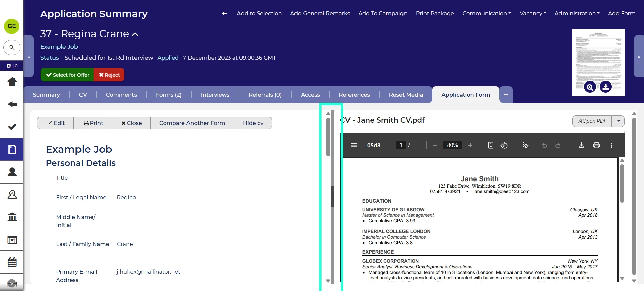
Task: Select the document sidebar icon
Action: (x=12, y=149)
